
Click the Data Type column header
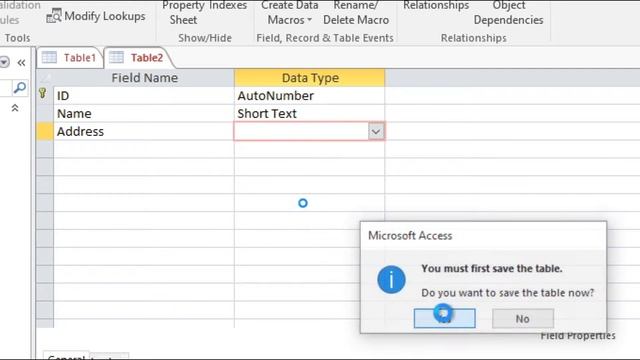pos(309,78)
